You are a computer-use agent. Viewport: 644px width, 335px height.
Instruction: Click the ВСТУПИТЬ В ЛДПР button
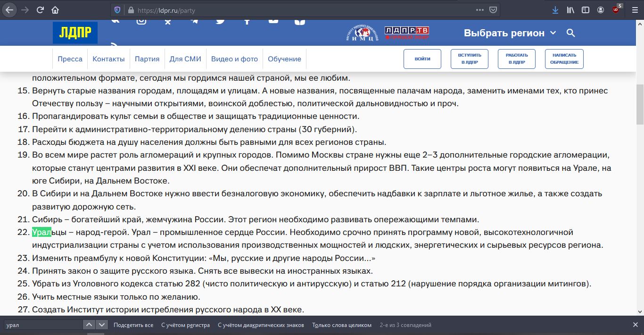470,59
